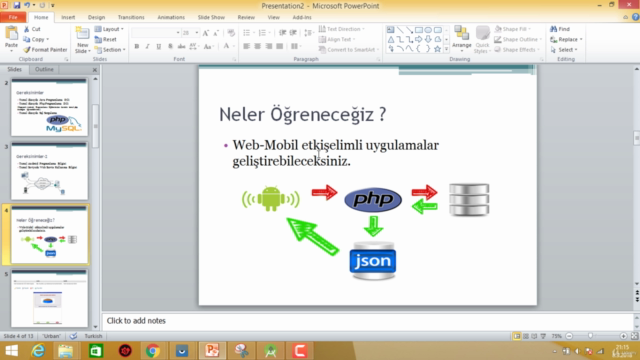Expand Text Direction options
Screen dimensions: 640x360
pos(342,29)
